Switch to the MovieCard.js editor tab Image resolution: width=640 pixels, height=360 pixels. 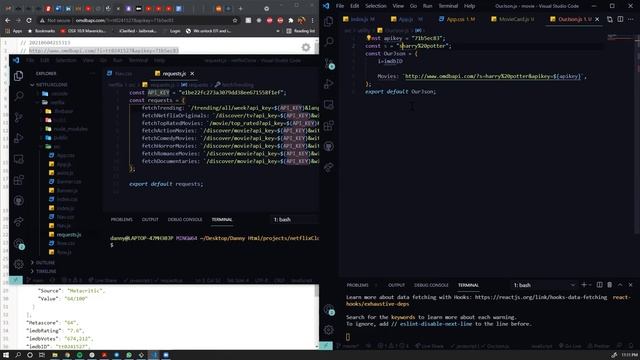tap(513, 19)
